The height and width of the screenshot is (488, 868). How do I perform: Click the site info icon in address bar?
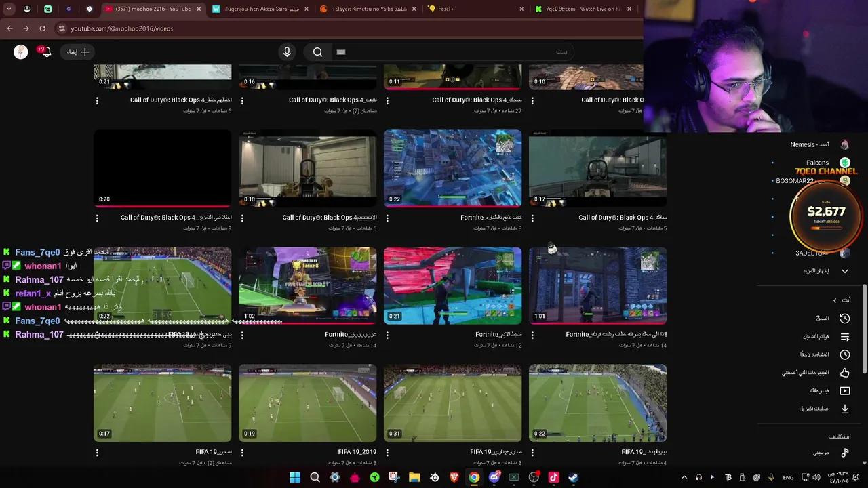pyautogui.click(x=62, y=28)
